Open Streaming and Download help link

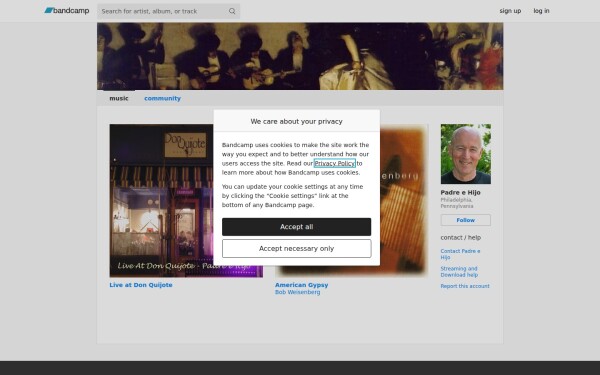click(x=459, y=272)
